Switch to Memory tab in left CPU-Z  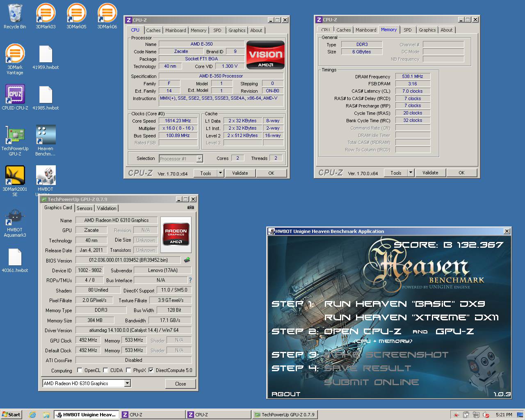click(x=199, y=30)
